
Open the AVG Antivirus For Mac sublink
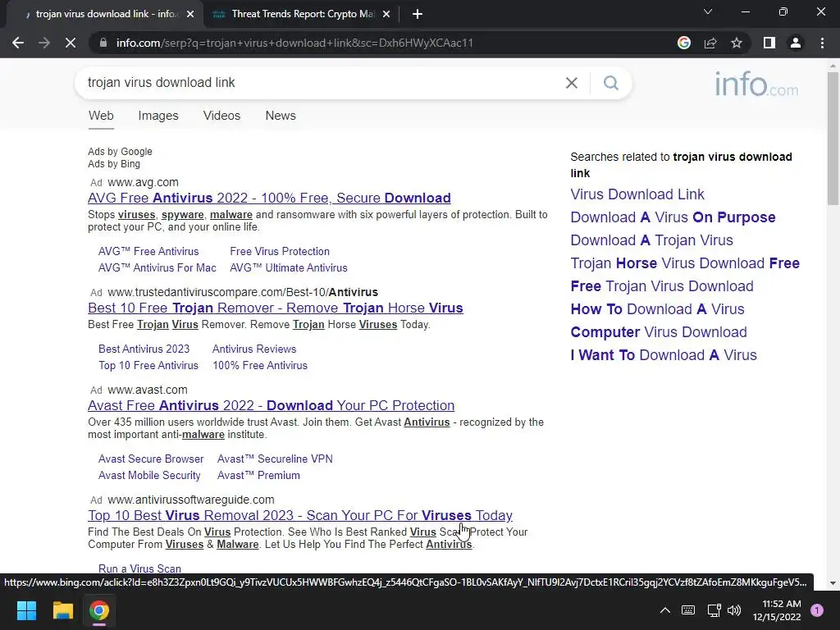157,268
